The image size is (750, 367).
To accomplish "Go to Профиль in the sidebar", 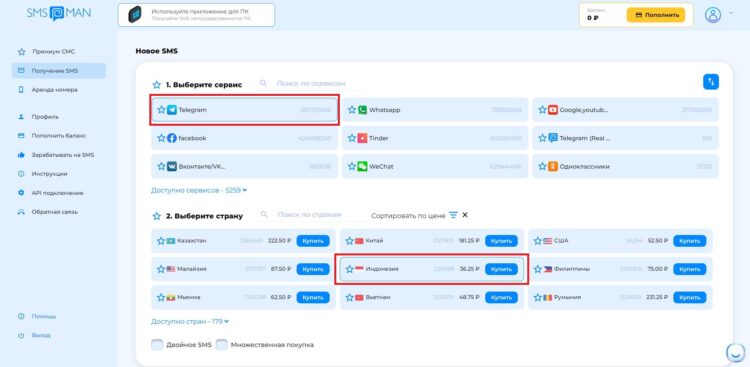I will point(38,117).
